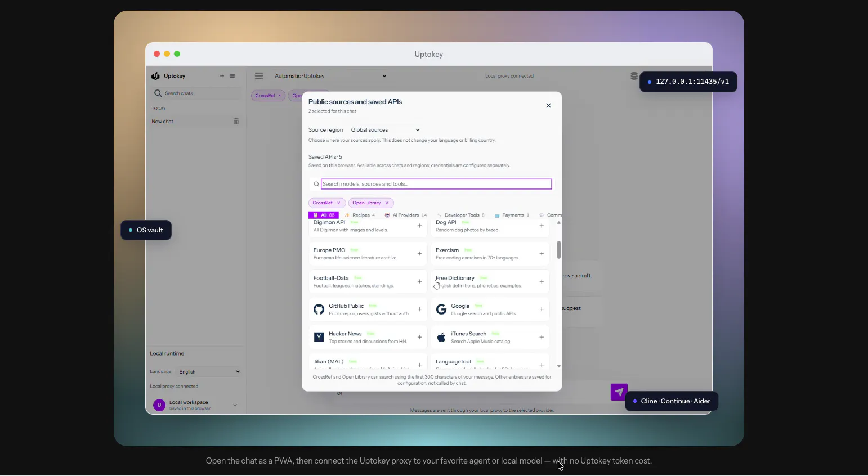Send the message with the paper plane button
Screen dimensions: 868x476
619,392
